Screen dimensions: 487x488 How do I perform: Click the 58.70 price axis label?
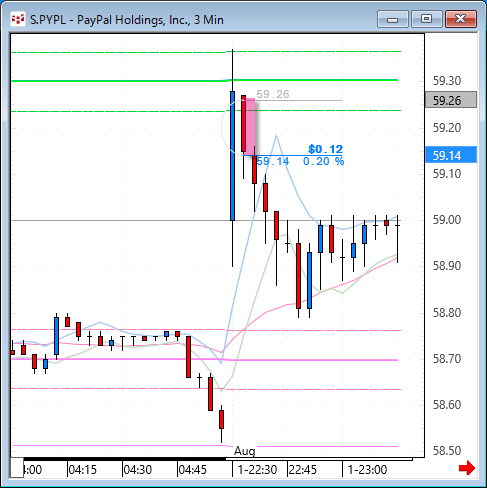[x=447, y=359]
